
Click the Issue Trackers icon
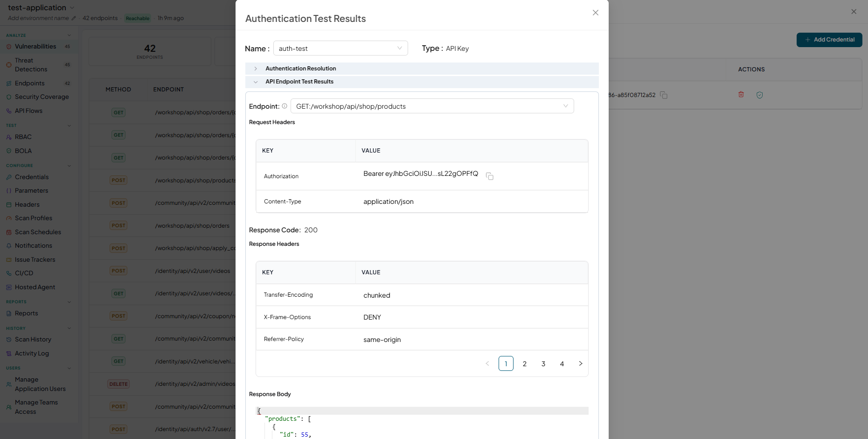pyautogui.click(x=9, y=259)
